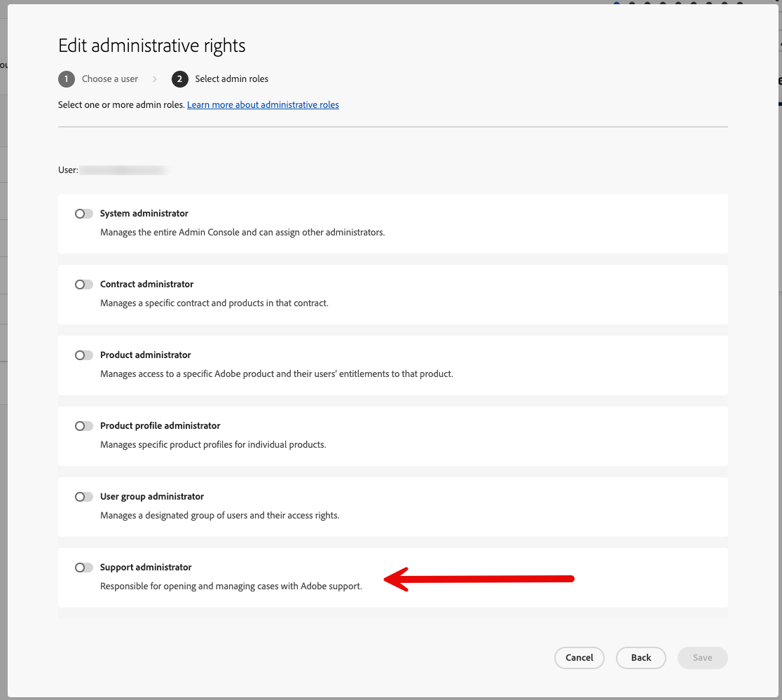The image size is (782, 700).
Task: Click the Support administrator description text
Action: point(231,586)
